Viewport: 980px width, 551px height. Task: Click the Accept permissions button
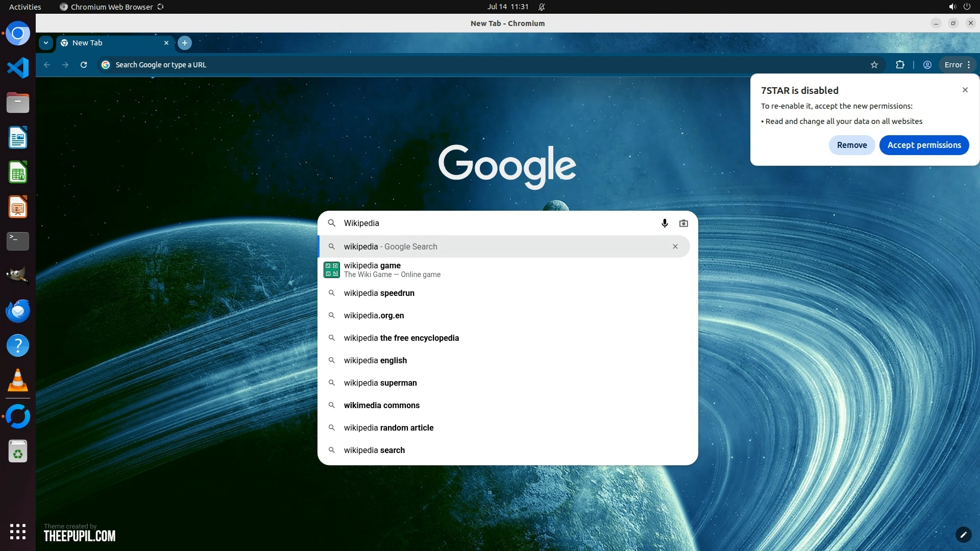click(x=924, y=145)
